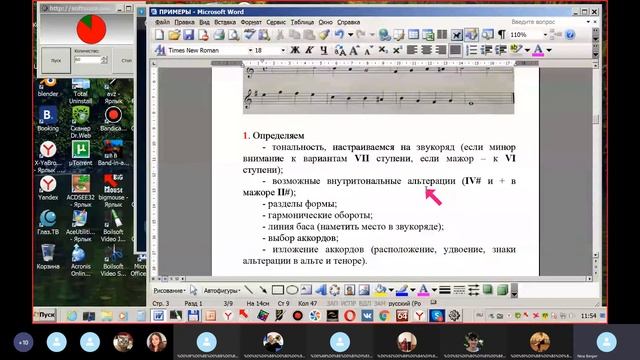Click the Format Painter brush icon
640x360 pixels.
point(324,35)
